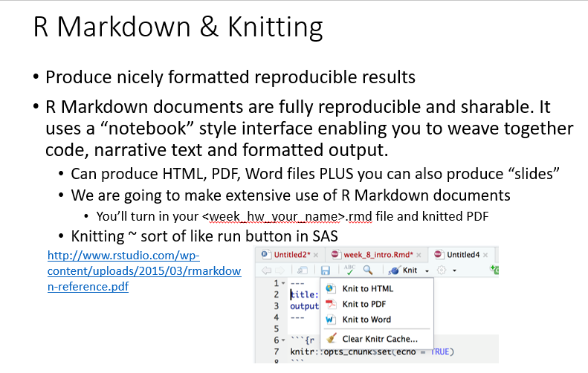This screenshot has height=373, width=588.
Task: Click the bullet "We are going to make extensive use"
Action: [291, 195]
